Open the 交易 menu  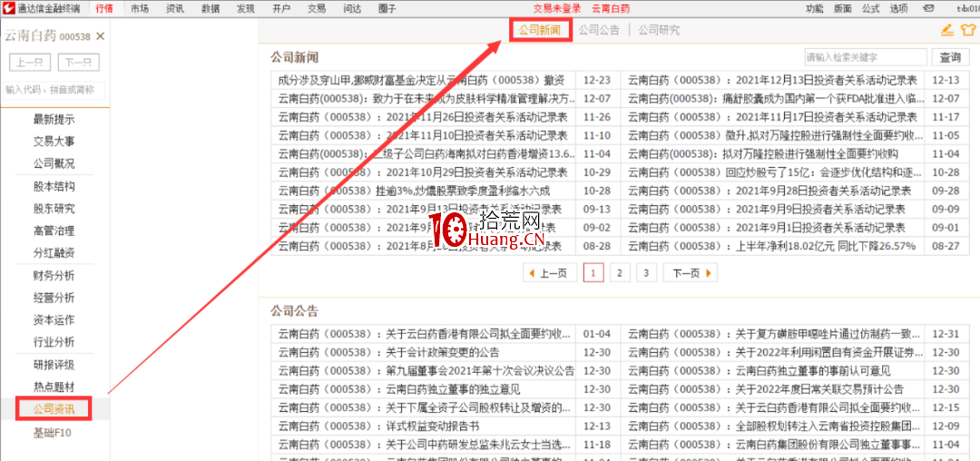(317, 9)
